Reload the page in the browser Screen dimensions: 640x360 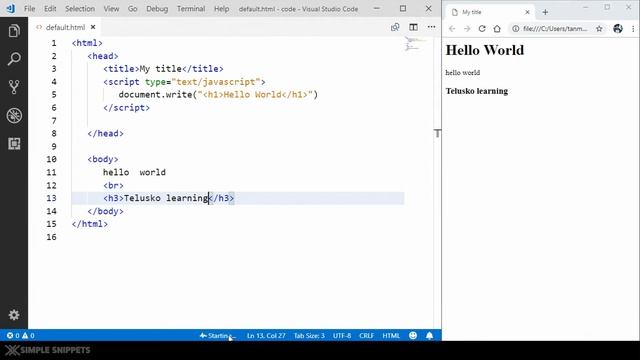[482, 29]
